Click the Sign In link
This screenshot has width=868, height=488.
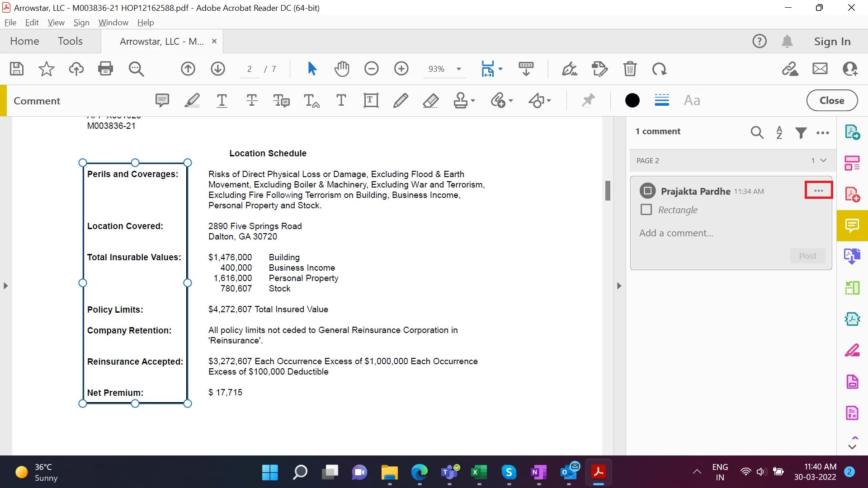click(x=832, y=42)
